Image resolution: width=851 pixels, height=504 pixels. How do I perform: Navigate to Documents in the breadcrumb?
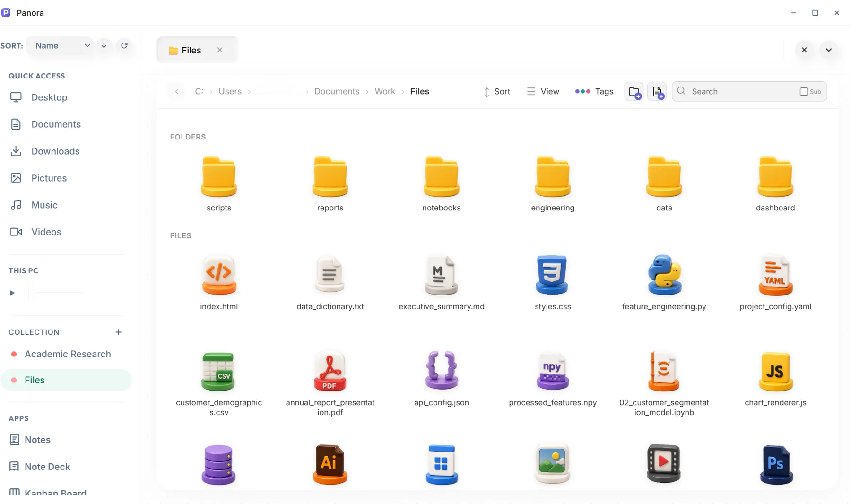337,91
